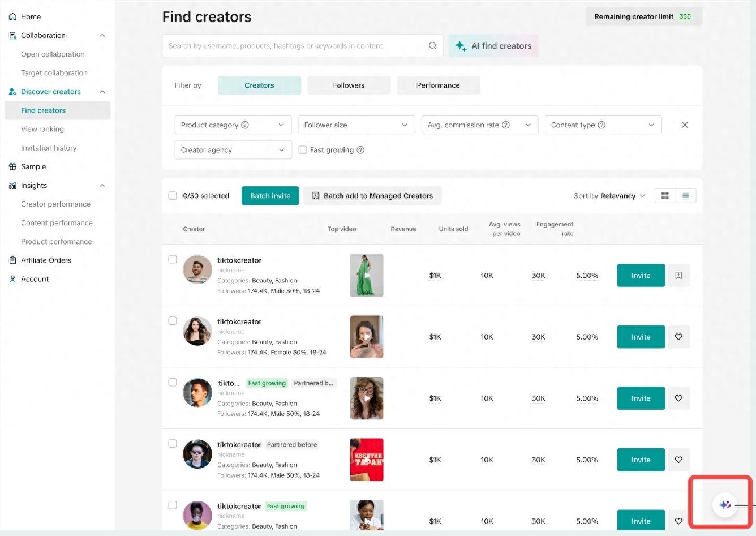Viewport: 756px width, 536px height.
Task: Open the Product category dropdown
Action: tap(233, 125)
